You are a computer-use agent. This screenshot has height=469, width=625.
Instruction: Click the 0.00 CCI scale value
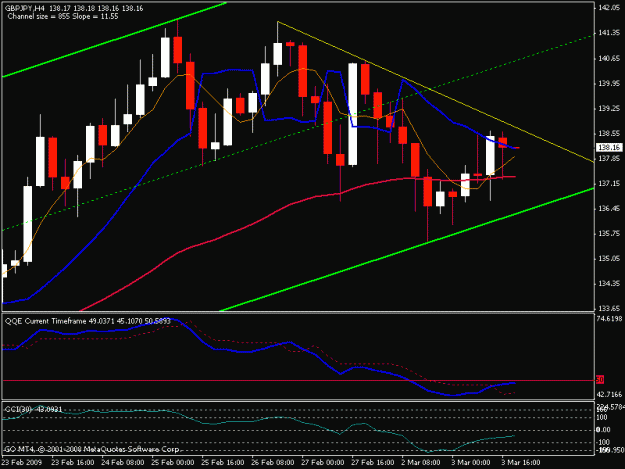(x=603, y=430)
